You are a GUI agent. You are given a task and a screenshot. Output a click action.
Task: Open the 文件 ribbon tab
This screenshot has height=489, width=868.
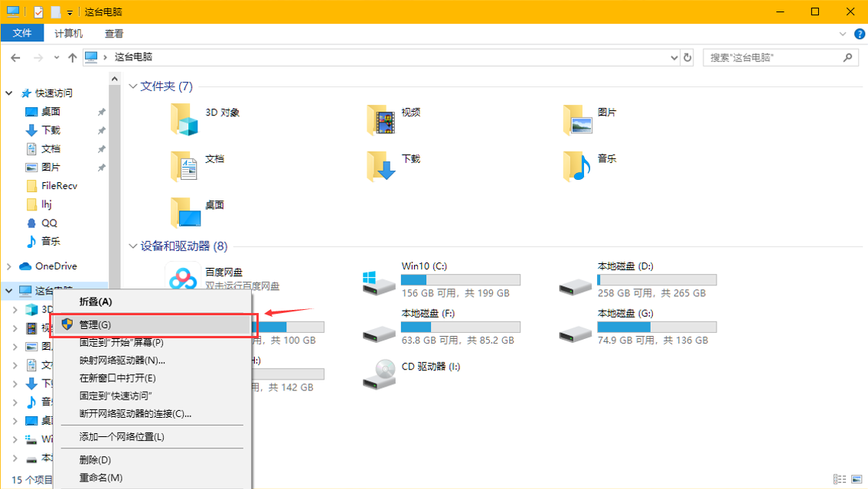click(x=22, y=33)
